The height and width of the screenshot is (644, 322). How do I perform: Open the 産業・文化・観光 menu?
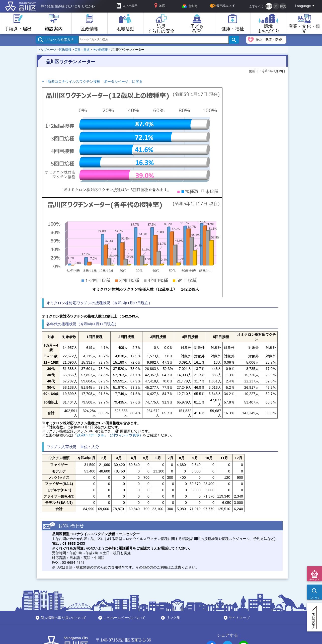304,23
